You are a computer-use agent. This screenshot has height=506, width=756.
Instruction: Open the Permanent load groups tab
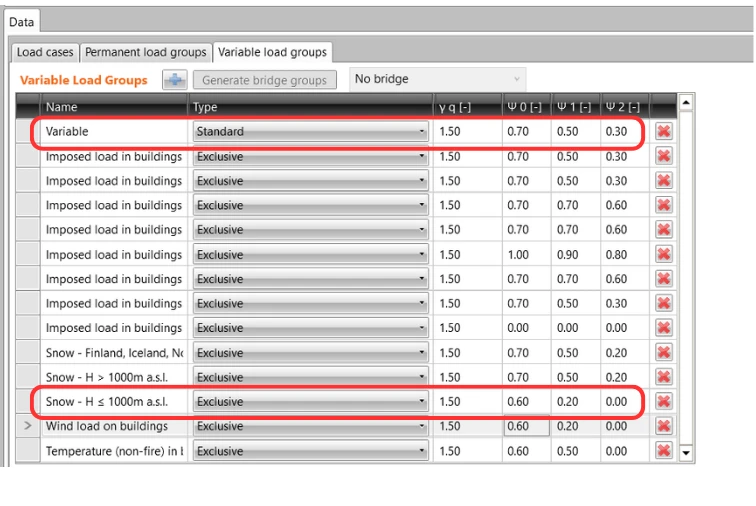click(146, 52)
